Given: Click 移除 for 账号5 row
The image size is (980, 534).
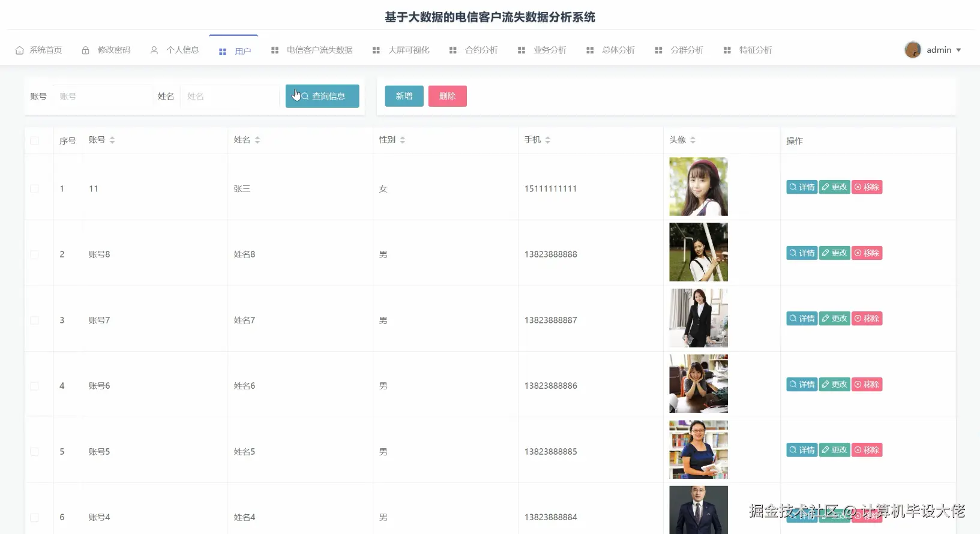Looking at the screenshot, I should coord(867,450).
